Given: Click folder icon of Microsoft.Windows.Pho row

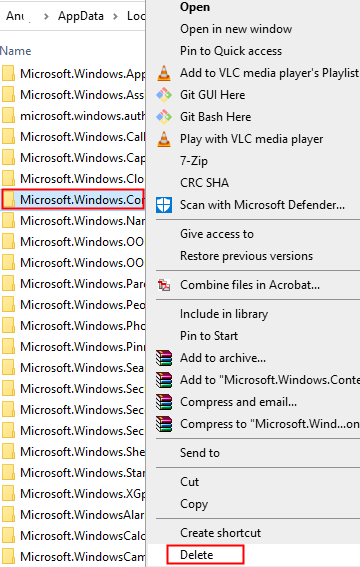Looking at the screenshot, I should [x=8, y=325].
